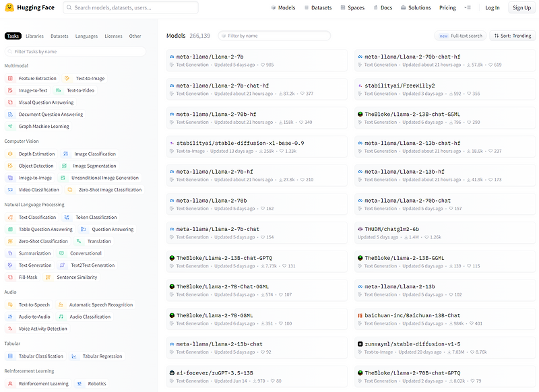The image size is (539, 392).
Task: Select the Text2Text Generation tag
Action: [87, 265]
